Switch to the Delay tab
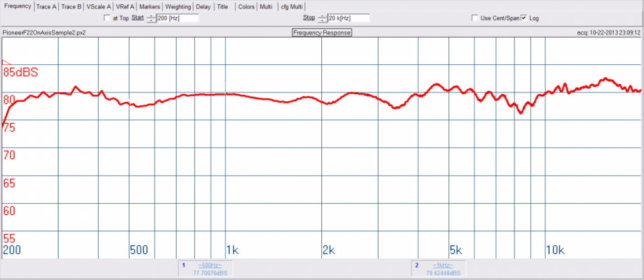Screen dimensions: 644x280 pyautogui.click(x=203, y=7)
